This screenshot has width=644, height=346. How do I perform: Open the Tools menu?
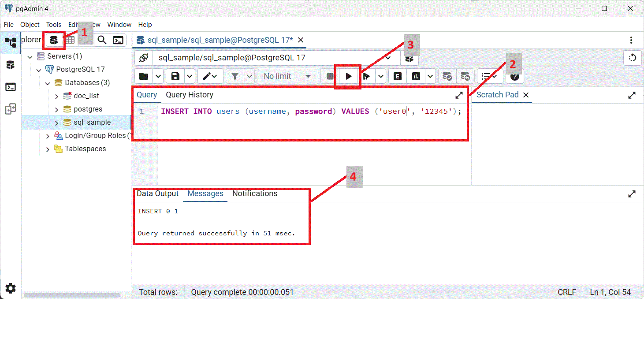tap(54, 25)
